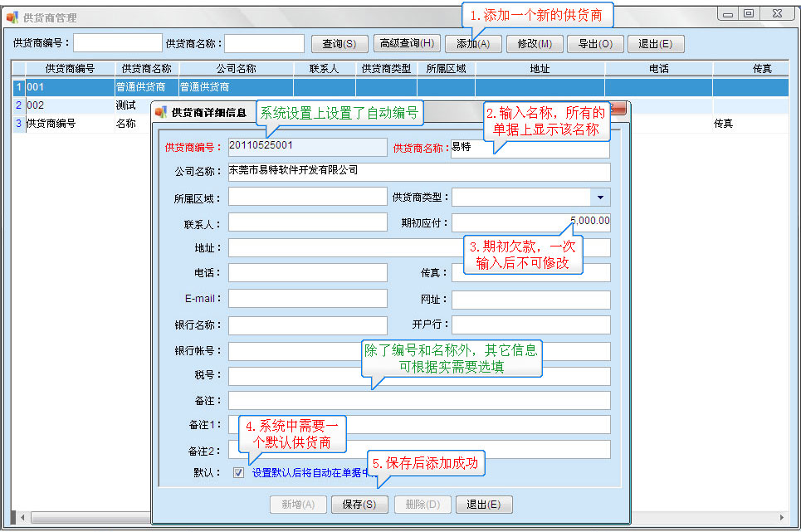The width and height of the screenshot is (801, 532).
Task: Click 退出(E) in the main toolbar
Action: [x=656, y=44]
